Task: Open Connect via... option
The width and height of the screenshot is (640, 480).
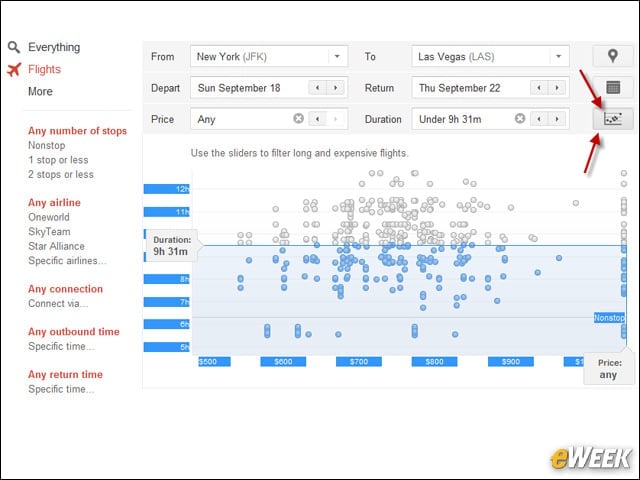Action: click(x=58, y=304)
